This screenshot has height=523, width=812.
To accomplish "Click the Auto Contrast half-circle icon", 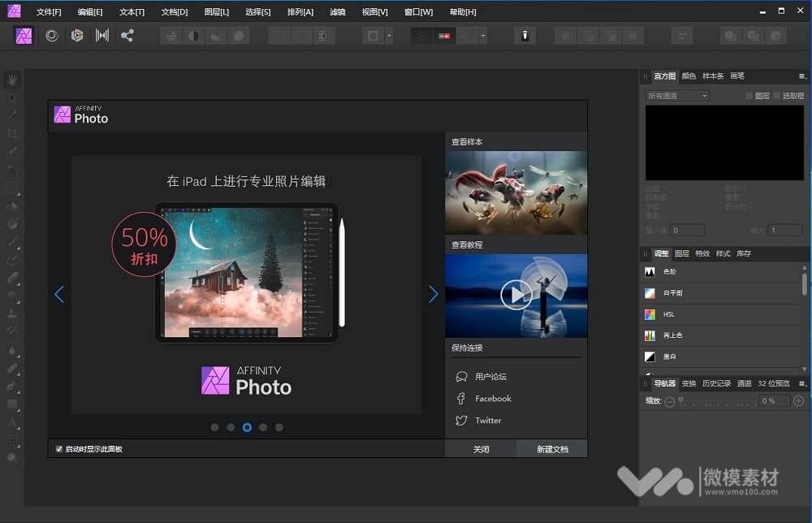I will click(x=194, y=36).
